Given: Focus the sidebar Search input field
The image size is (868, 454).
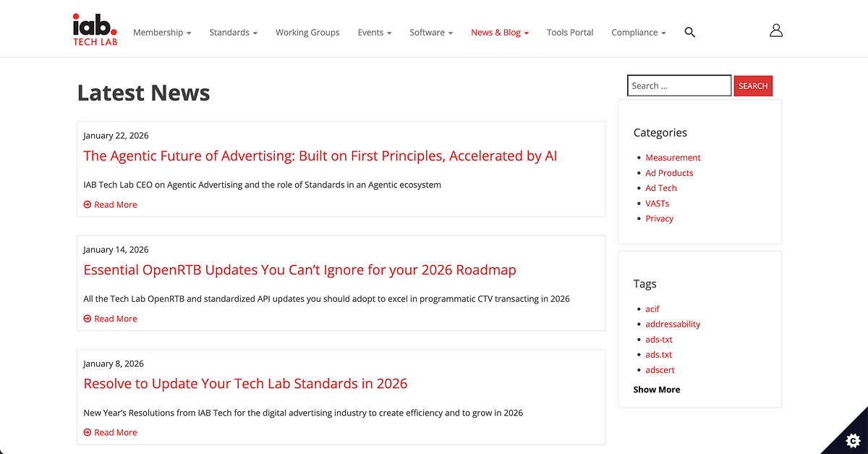Looking at the screenshot, I should [678, 85].
